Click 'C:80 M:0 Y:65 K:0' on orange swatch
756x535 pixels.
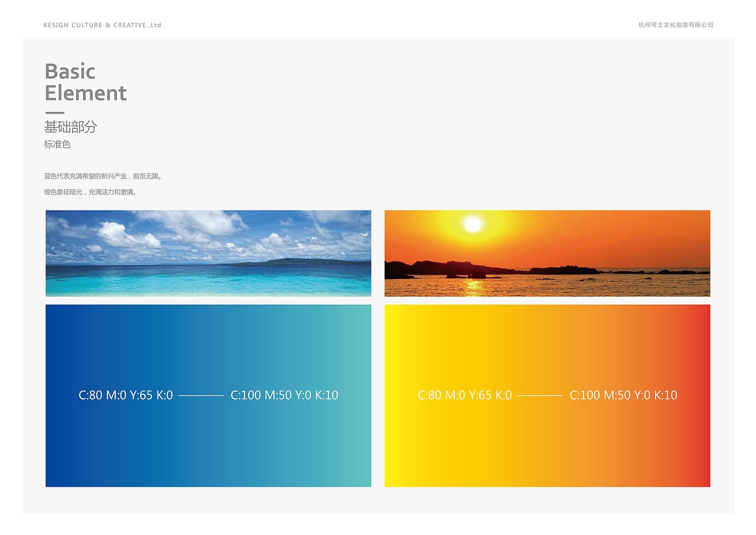pos(465,395)
